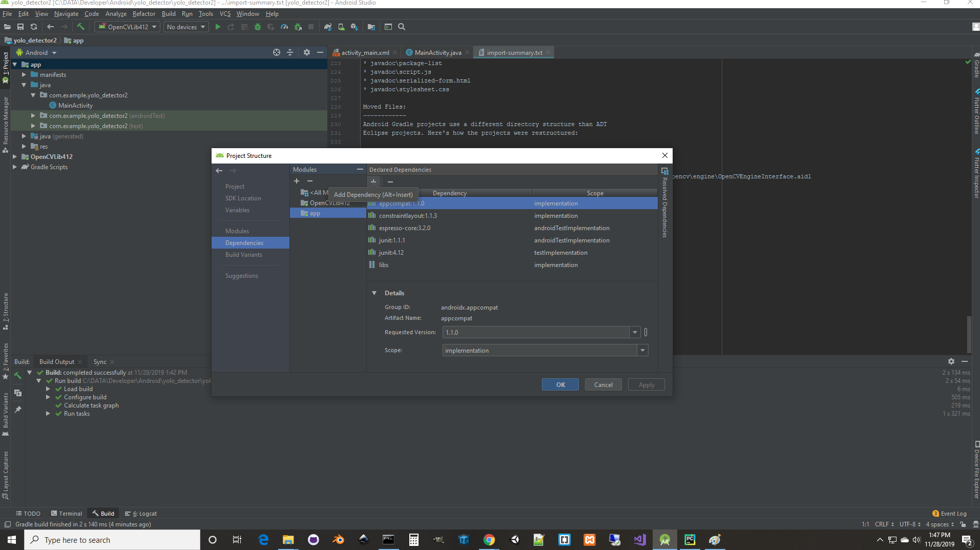Expand the manifests folder

point(24,75)
